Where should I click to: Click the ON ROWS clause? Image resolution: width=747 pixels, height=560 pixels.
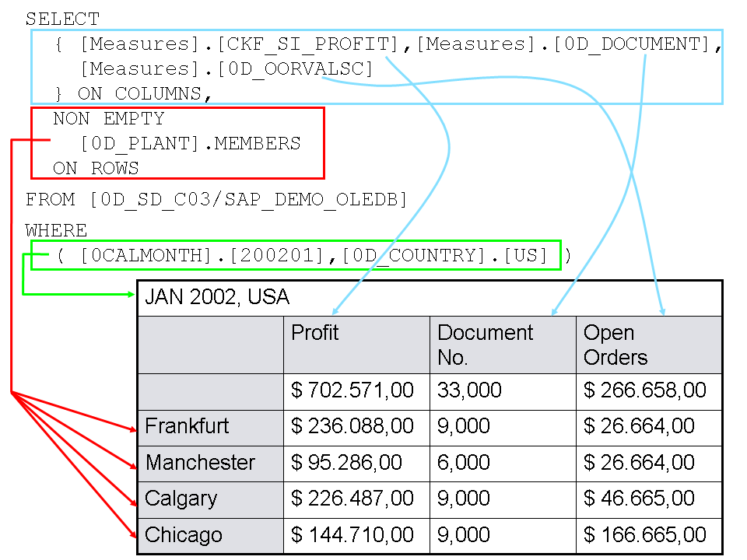[x=96, y=168]
